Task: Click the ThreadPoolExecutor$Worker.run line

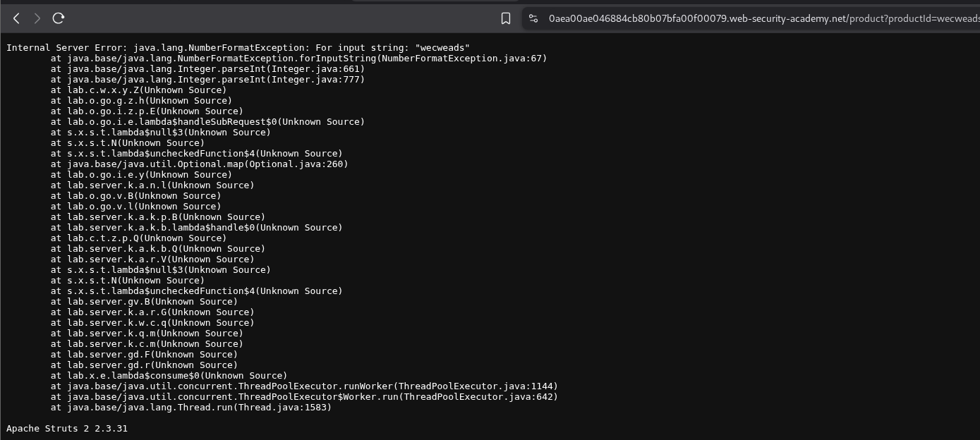Action: coord(304,397)
